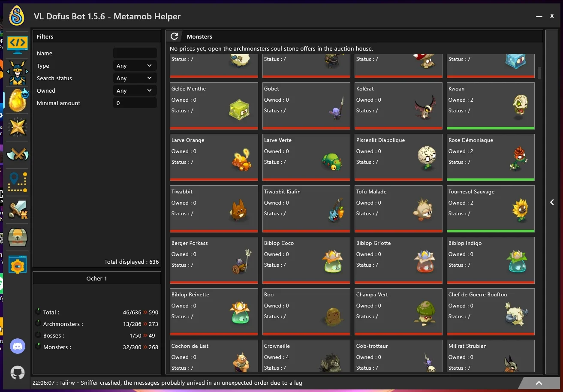This screenshot has height=392, width=563.
Task: Open the gear settings panel icon
Action: pyautogui.click(x=18, y=265)
